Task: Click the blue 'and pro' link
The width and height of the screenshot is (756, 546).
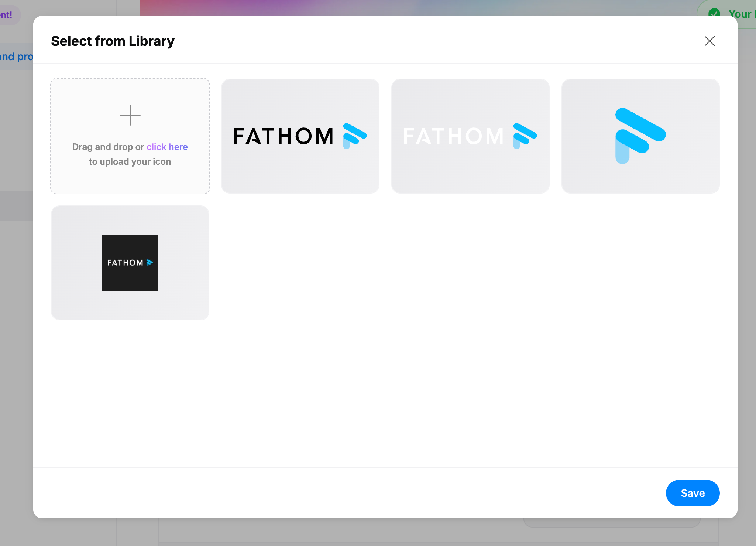Action: coord(17,57)
